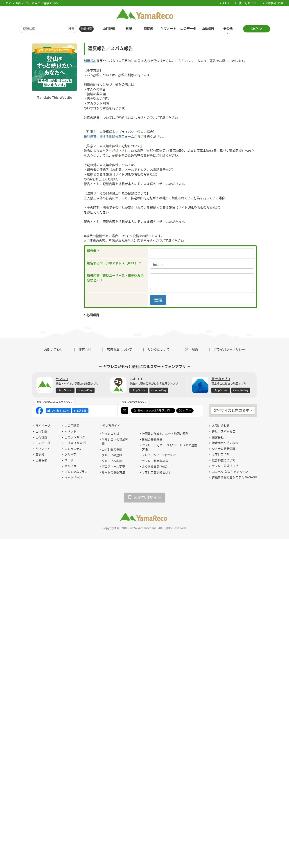Open the いまココ app icon
This screenshot has width=289, height=868.
coord(118,385)
